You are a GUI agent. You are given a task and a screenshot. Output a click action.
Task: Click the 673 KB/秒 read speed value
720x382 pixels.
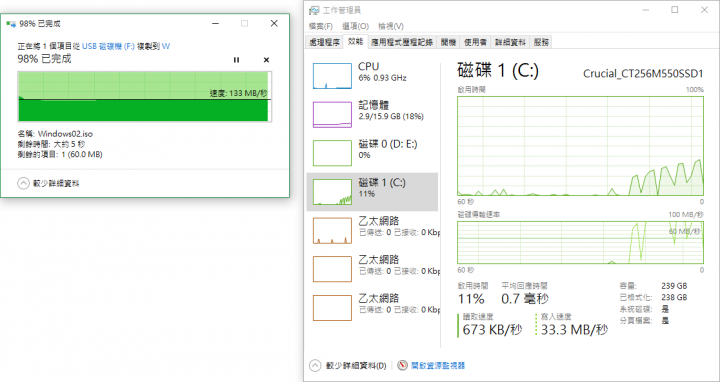pos(492,330)
